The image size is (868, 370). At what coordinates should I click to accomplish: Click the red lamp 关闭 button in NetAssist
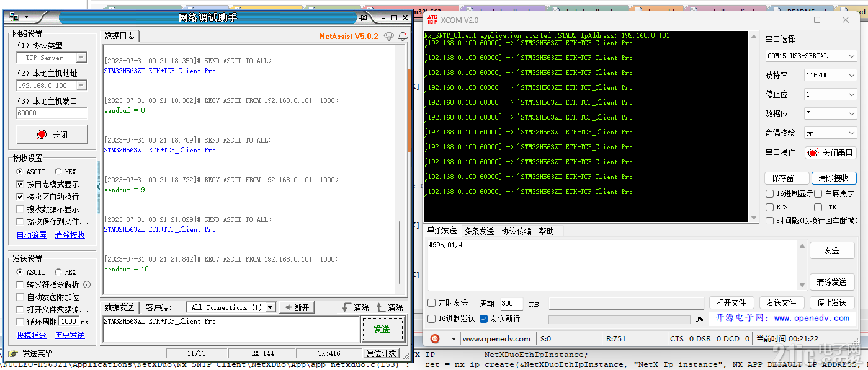coord(52,134)
